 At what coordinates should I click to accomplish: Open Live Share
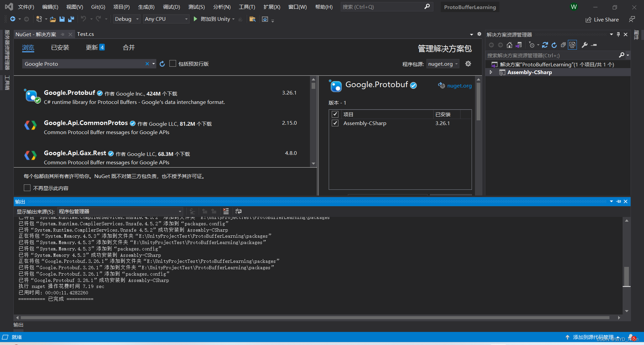602,19
